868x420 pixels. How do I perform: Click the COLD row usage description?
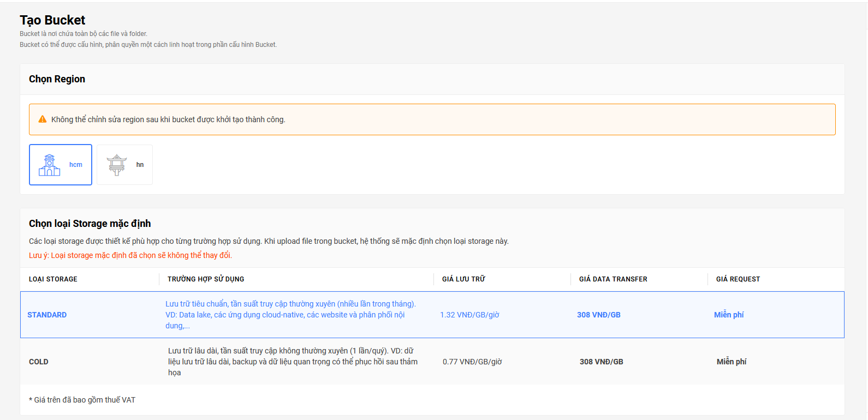point(293,362)
